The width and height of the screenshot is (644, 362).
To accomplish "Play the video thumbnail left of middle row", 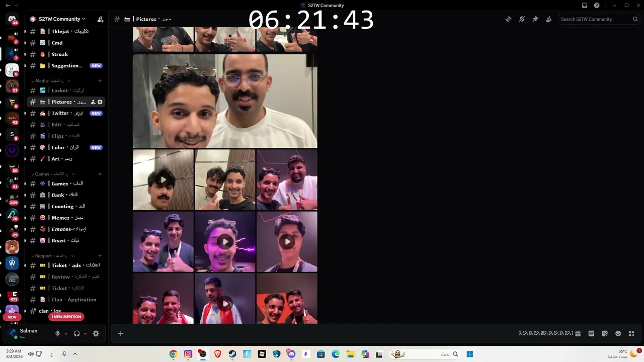I will click(x=163, y=179).
